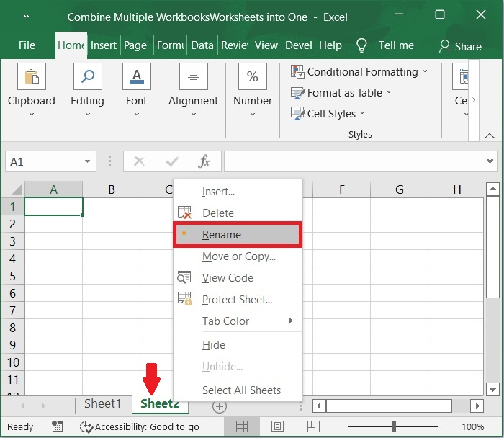This screenshot has height=438, width=504.
Task: Click the Tell me lightbulb icon
Action: tap(361, 45)
